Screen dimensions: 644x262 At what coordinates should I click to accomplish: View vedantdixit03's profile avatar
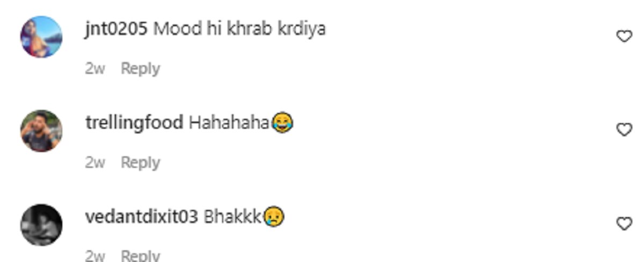(x=41, y=224)
